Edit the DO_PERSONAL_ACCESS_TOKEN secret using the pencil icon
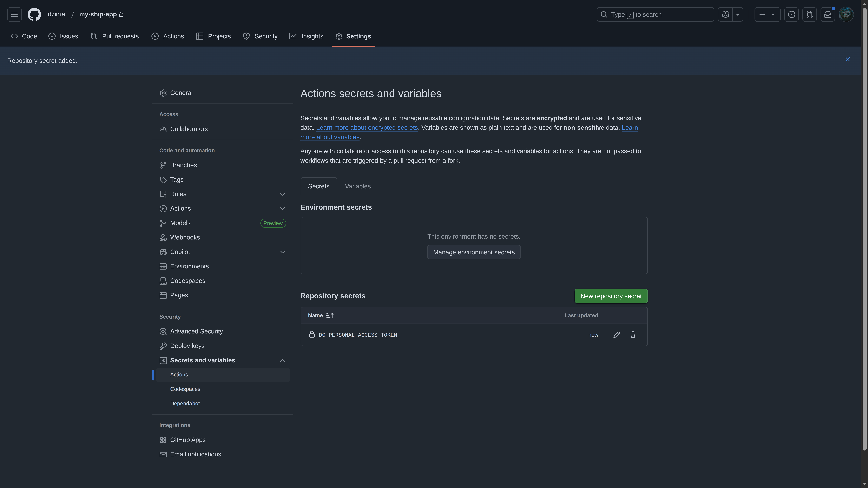Image resolution: width=868 pixels, height=488 pixels. (x=617, y=335)
